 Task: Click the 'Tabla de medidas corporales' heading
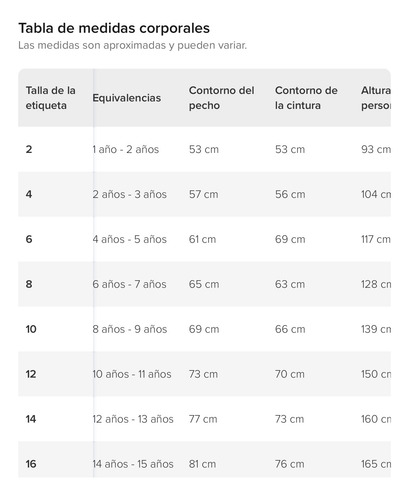[114, 28]
